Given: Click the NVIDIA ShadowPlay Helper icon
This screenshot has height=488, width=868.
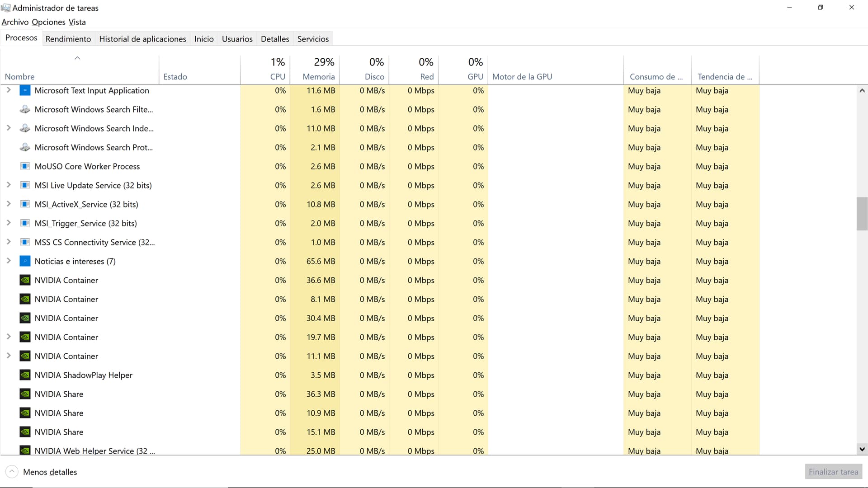Looking at the screenshot, I should click(25, 375).
